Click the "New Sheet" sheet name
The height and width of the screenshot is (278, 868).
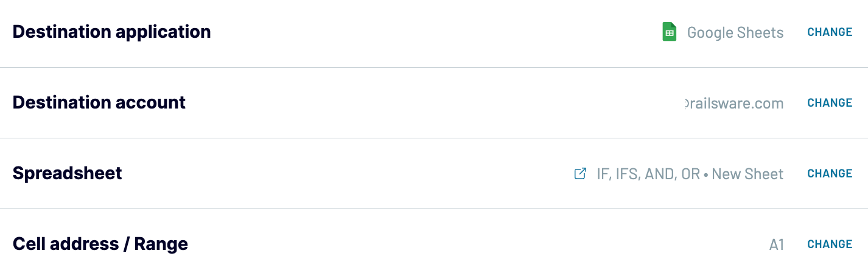pyautogui.click(x=747, y=174)
